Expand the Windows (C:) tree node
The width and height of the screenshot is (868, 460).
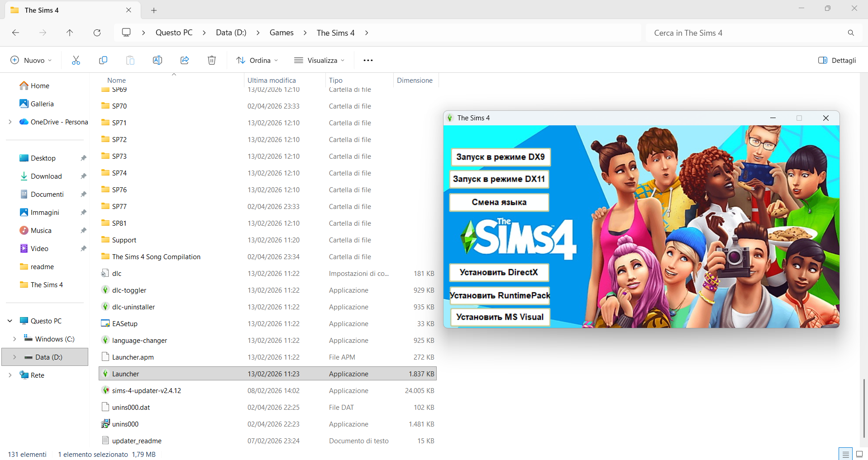coord(14,339)
